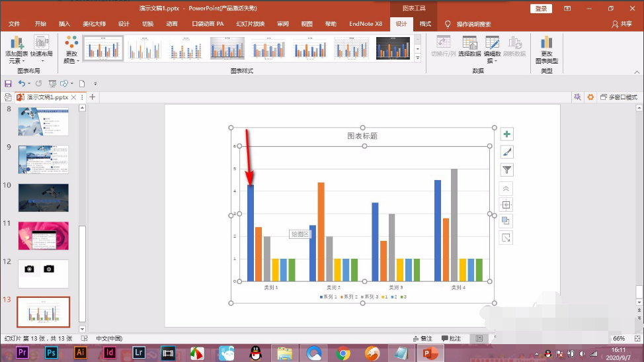Click the resize icon beside chart
This screenshot has width=644, height=362.
(x=506, y=238)
